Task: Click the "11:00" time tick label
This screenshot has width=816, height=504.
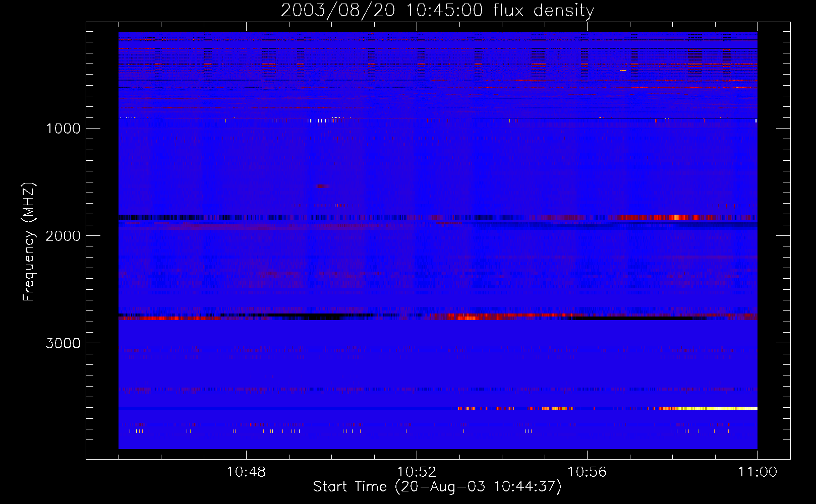Action: coord(757,472)
